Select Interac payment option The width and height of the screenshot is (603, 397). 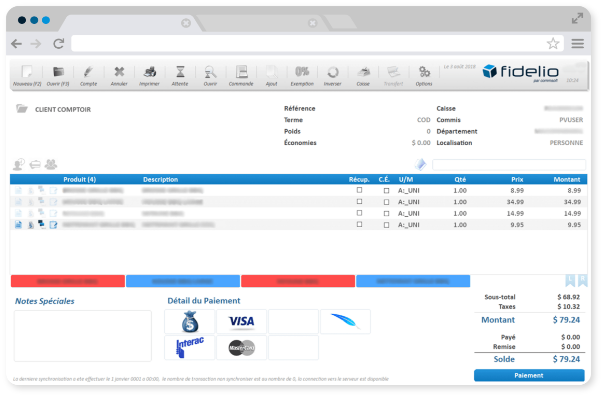[x=190, y=347]
